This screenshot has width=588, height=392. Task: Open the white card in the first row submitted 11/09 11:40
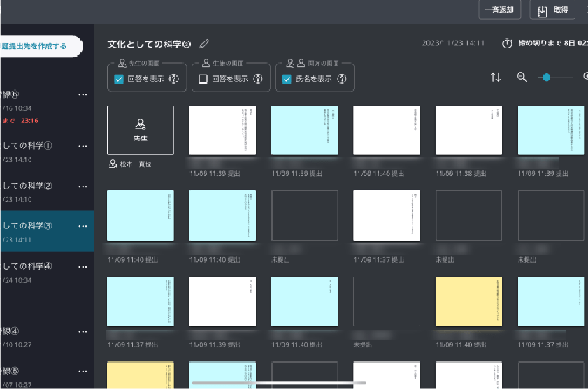coord(387,130)
